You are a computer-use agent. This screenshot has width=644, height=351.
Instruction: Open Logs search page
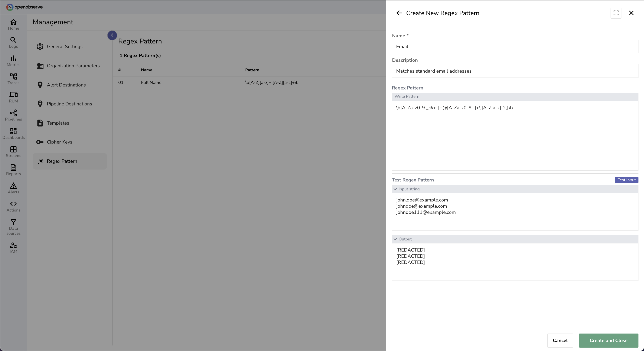[x=13, y=43]
